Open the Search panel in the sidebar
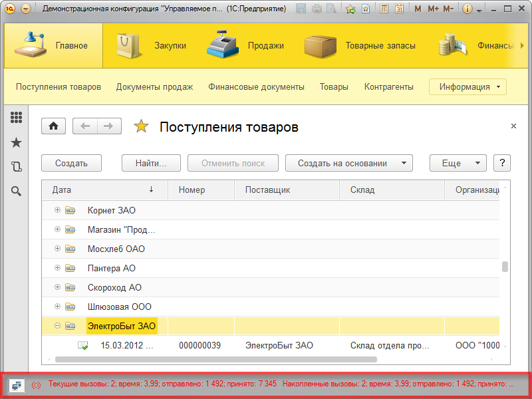Screen dimensions: 532x399 tap(17, 190)
